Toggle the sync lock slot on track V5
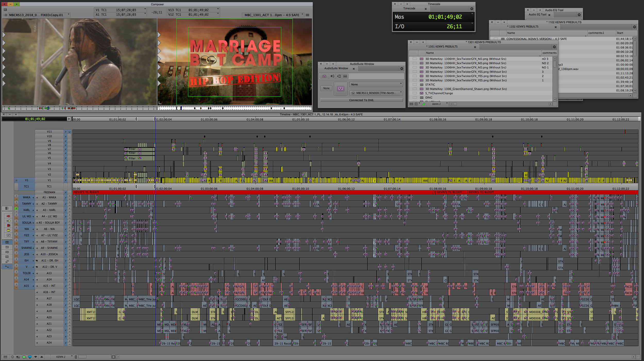This screenshot has height=361, width=644. (66, 158)
